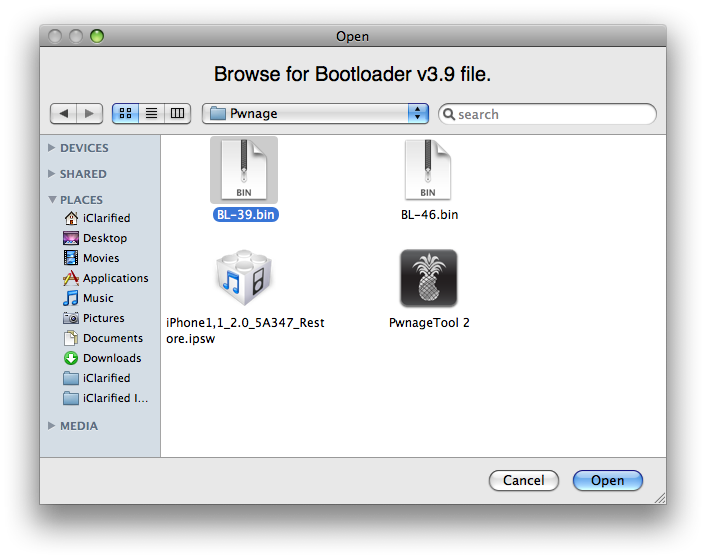Switch to list view mode
706x559 pixels.
pos(151,114)
